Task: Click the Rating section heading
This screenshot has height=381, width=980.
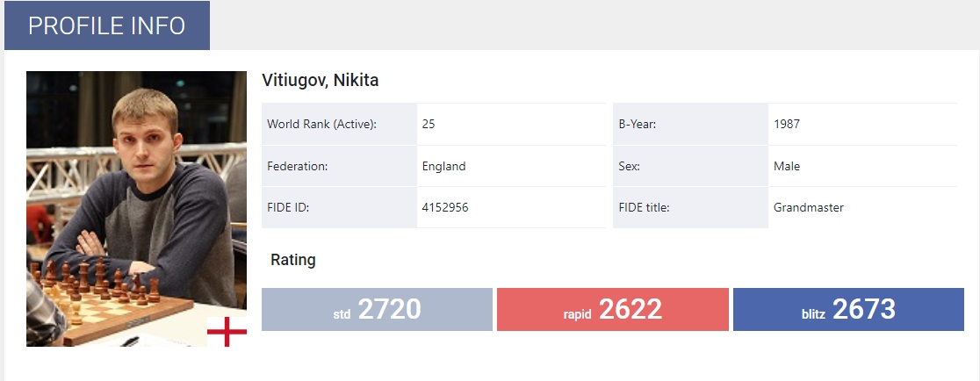Action: [293, 260]
